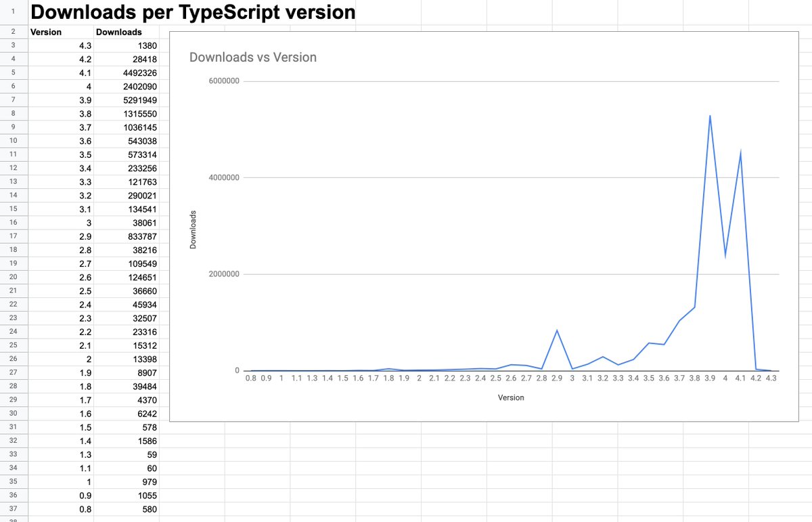Select the version cell 0.8 in column A
The height and width of the screenshot is (522, 812).
(60, 508)
